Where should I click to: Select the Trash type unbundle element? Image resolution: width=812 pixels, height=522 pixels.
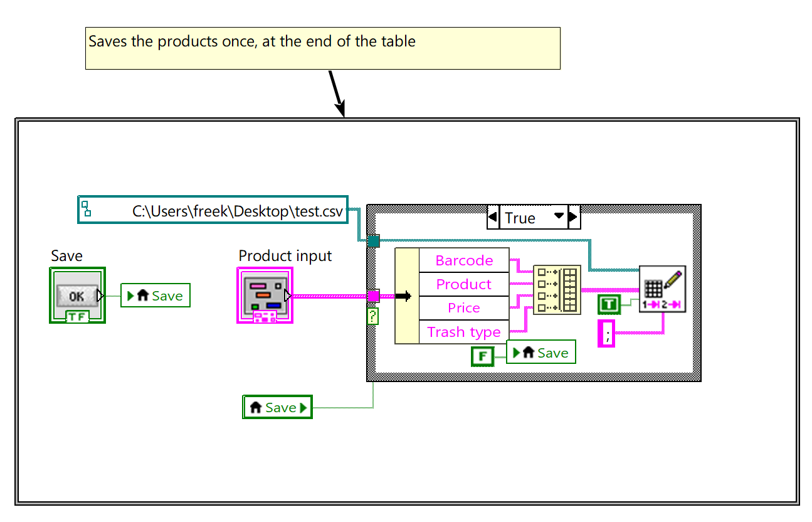click(464, 332)
